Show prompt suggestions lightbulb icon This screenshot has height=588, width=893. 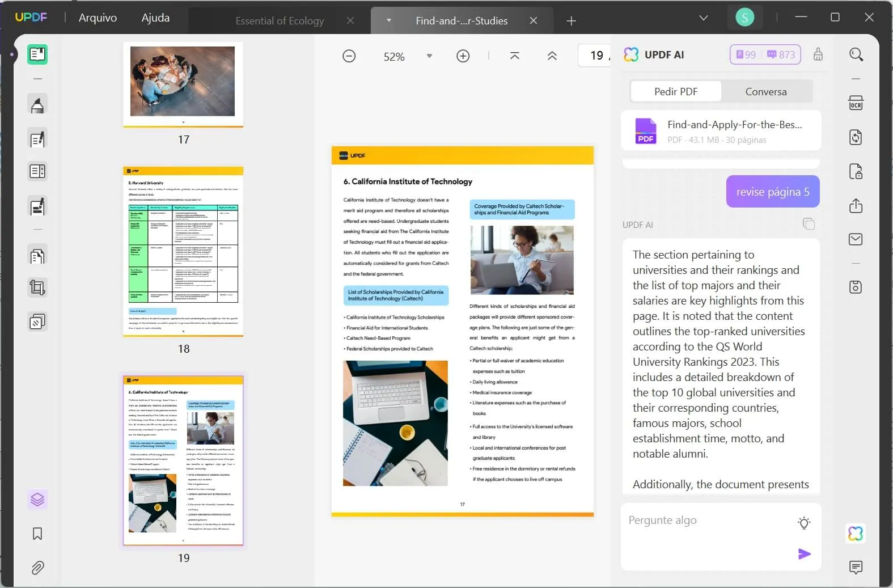click(x=804, y=523)
